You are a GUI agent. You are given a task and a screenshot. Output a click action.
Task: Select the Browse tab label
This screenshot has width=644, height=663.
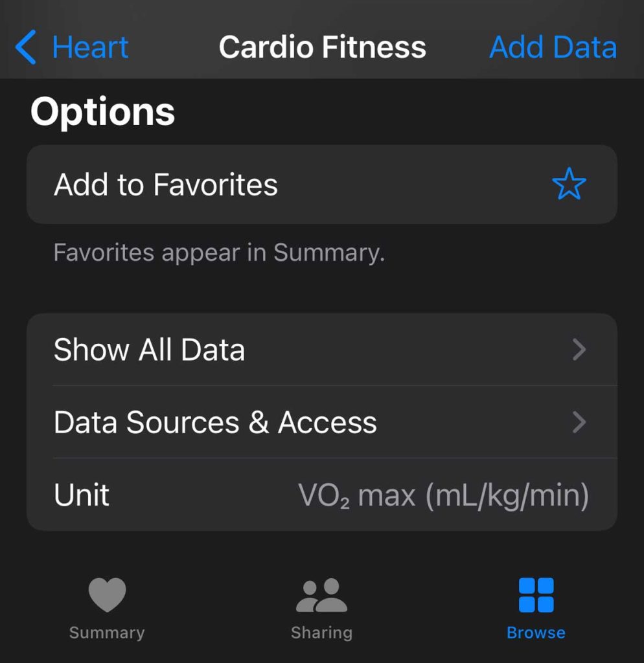(536, 633)
